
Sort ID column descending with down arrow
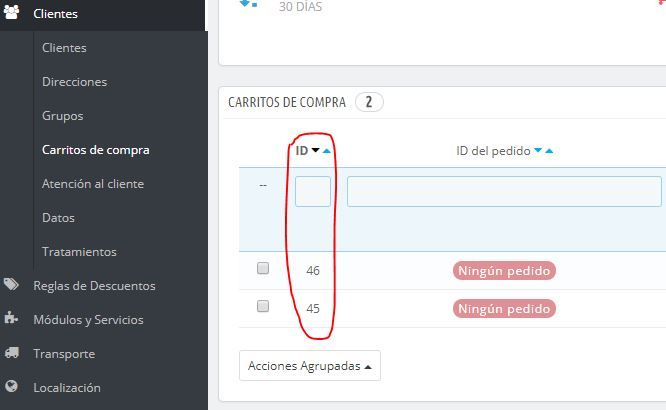pyautogui.click(x=315, y=150)
